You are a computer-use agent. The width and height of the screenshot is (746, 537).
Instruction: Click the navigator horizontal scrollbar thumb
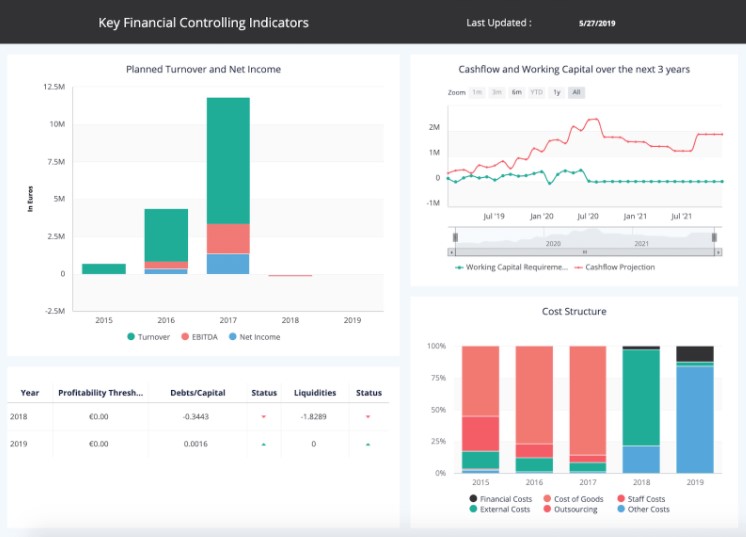coord(585,253)
